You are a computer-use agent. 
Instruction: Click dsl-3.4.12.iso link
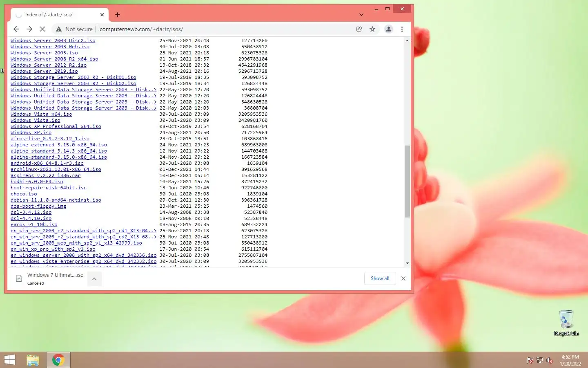click(x=31, y=212)
